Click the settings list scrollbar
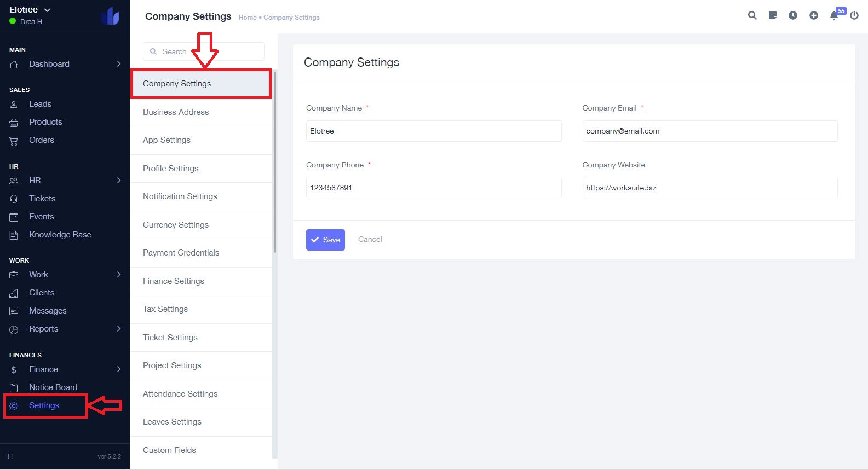Viewport: 868px width, 470px height. 275,164
